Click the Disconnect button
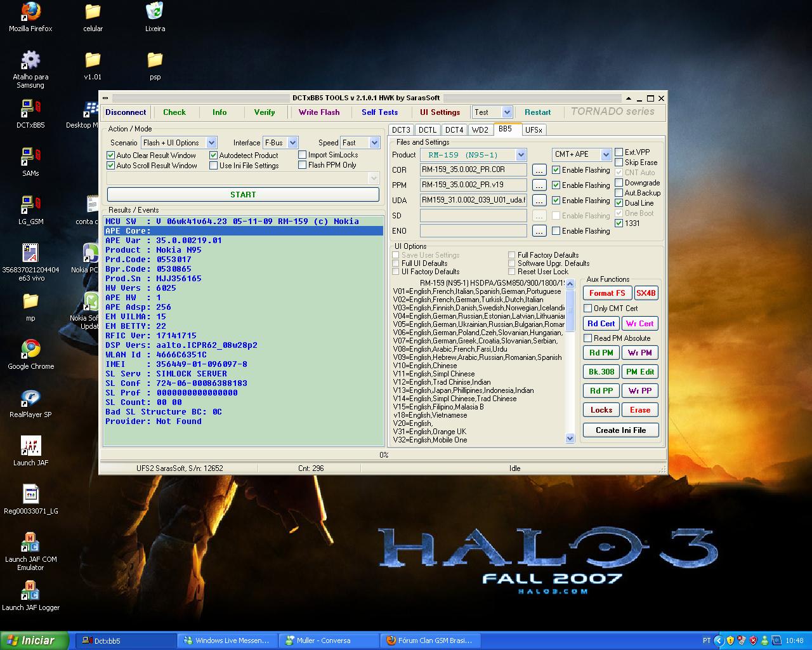This screenshot has height=650, width=812. pos(126,112)
